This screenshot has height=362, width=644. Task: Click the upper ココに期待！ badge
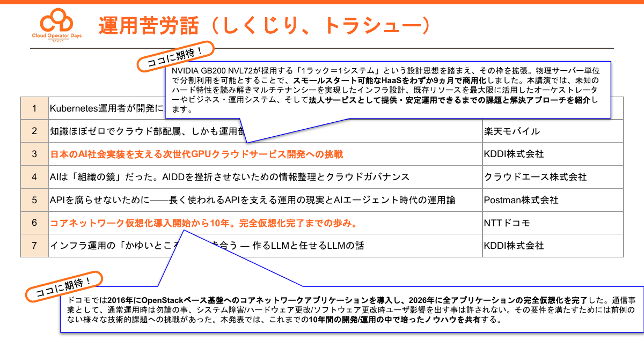175,56
